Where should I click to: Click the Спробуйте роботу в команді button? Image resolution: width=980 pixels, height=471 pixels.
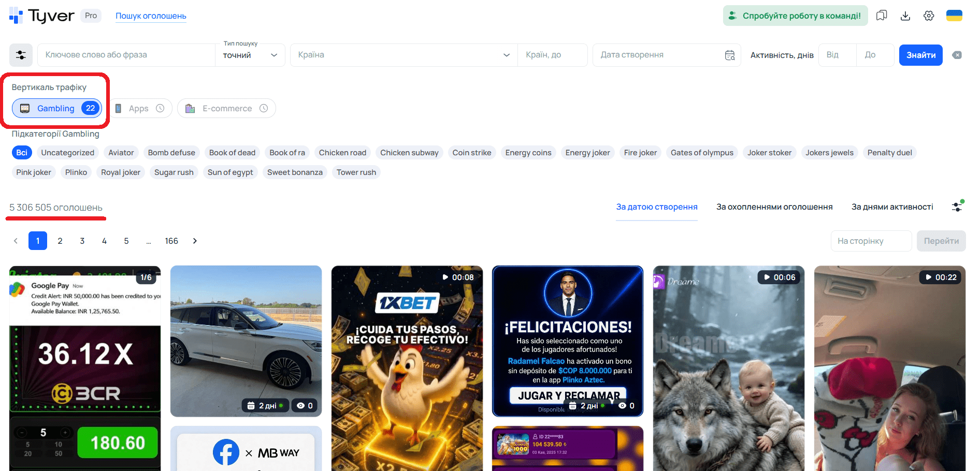[x=796, y=16]
